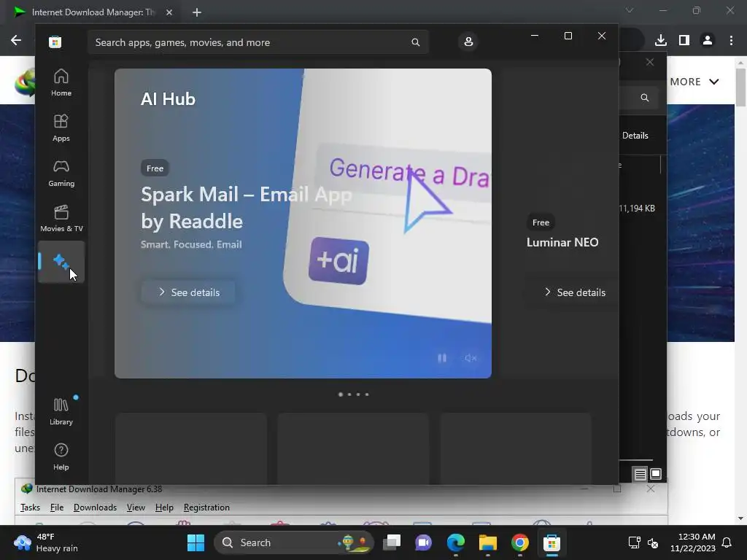This screenshot has width=747, height=560.
Task: Open Chrome profile avatar icon
Action: pyautogui.click(x=708, y=41)
